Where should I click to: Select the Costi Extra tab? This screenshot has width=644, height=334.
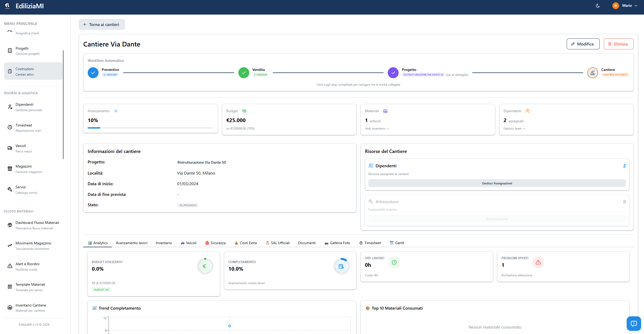point(245,243)
